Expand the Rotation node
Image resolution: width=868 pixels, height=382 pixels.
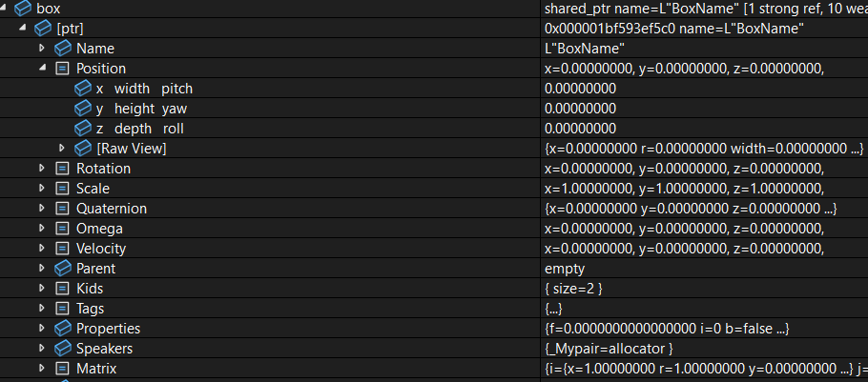(x=42, y=168)
